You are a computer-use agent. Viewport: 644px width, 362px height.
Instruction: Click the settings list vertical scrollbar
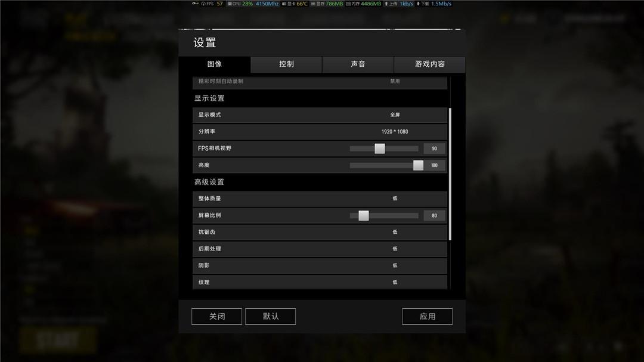point(450,174)
